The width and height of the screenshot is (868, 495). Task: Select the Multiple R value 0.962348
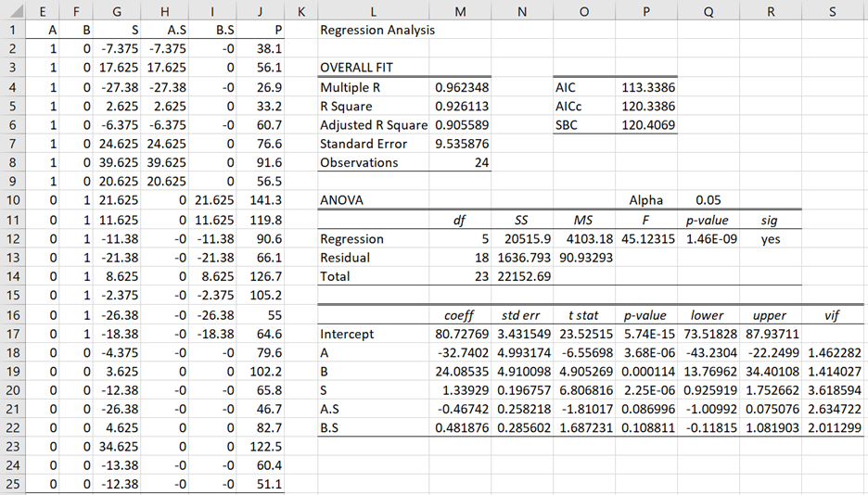pos(462,87)
